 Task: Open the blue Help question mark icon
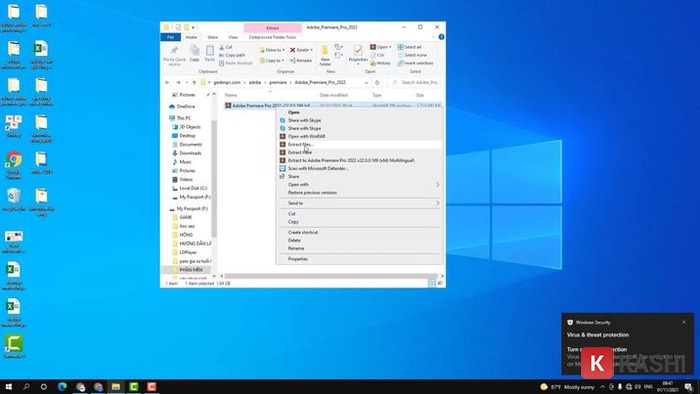[x=441, y=37]
